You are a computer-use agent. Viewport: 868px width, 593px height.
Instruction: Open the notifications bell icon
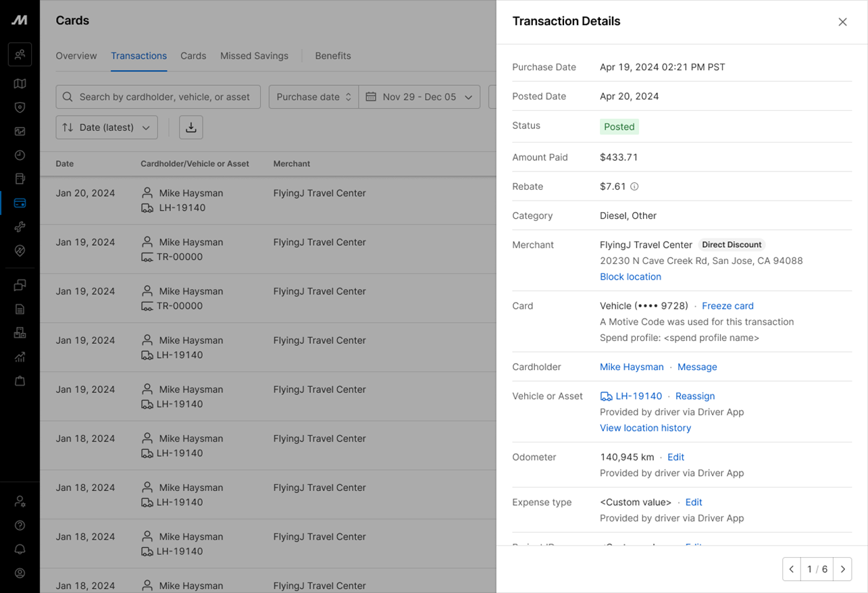(x=20, y=549)
